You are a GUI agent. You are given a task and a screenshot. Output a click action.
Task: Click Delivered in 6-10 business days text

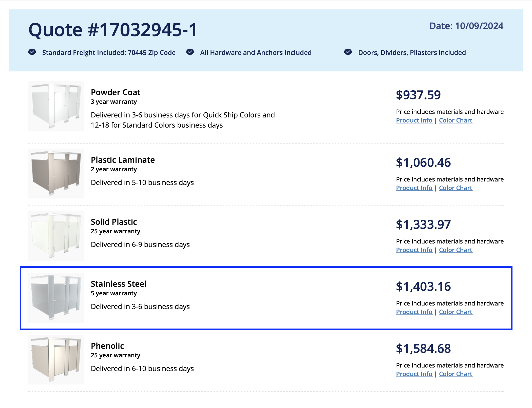point(142,369)
